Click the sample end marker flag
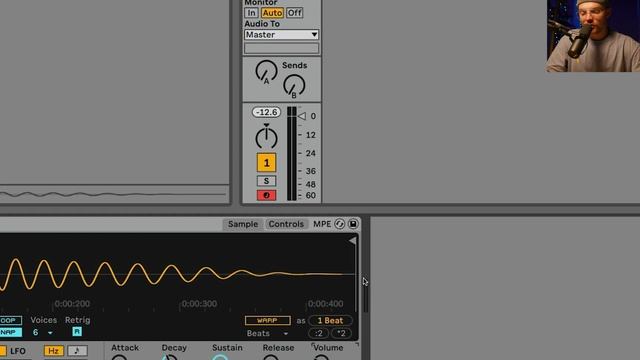 pyautogui.click(x=353, y=241)
